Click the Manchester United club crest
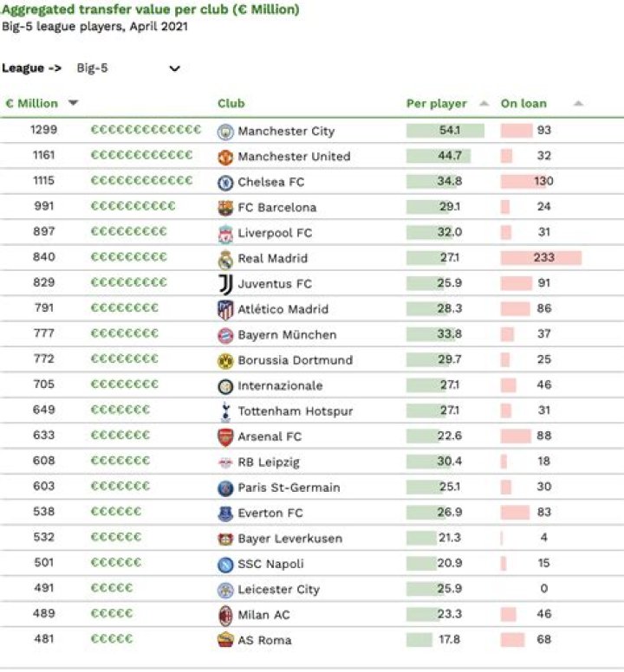 point(225,157)
